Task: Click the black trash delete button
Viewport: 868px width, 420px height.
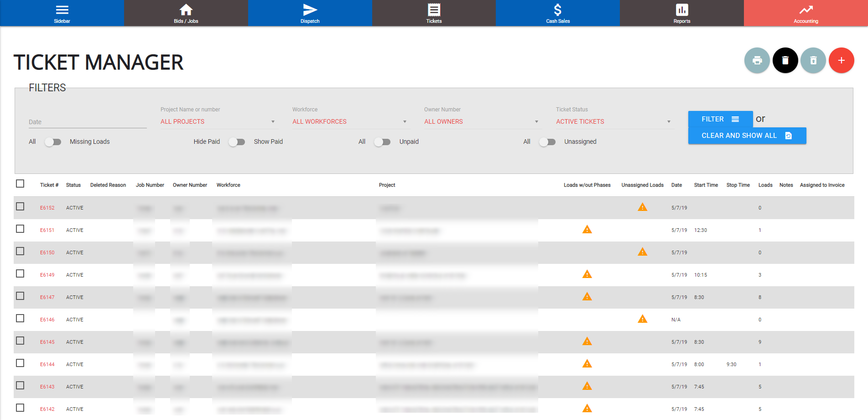Action: pyautogui.click(x=785, y=60)
